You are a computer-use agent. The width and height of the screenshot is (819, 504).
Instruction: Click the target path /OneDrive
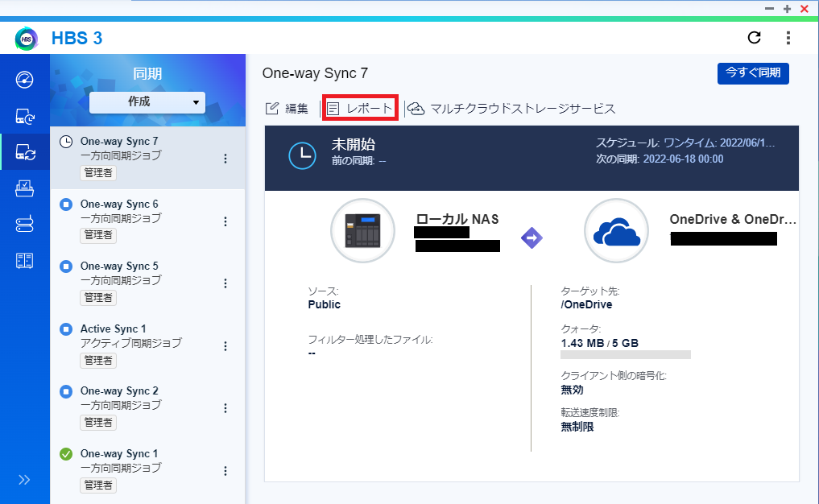pos(586,304)
